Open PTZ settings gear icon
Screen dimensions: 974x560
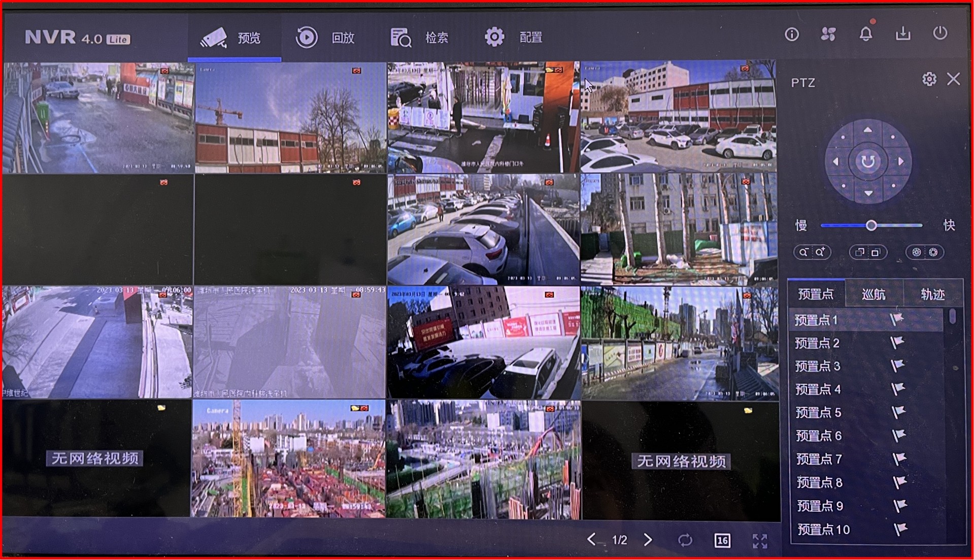click(929, 79)
